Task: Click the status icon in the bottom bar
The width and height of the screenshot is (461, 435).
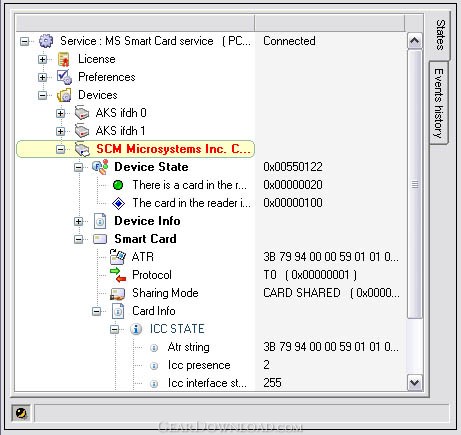Action: pos(21,414)
